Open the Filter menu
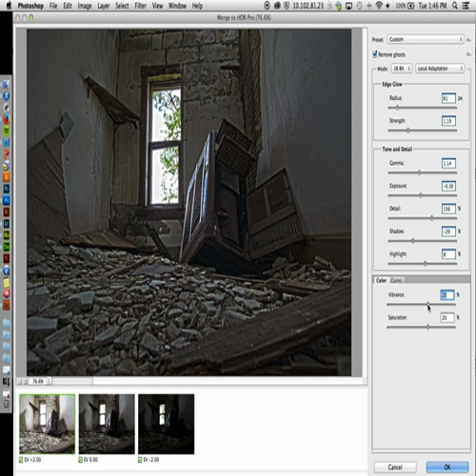 [x=140, y=6]
